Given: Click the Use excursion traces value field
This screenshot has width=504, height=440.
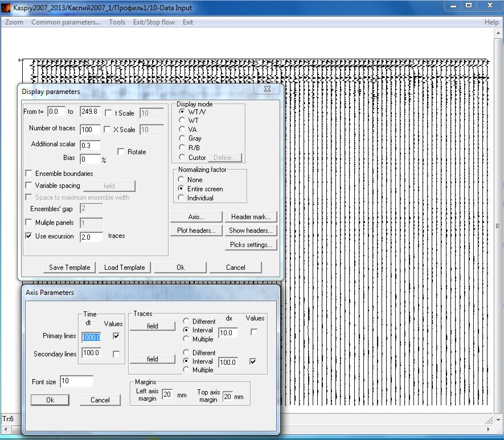Looking at the screenshot, I should pos(91,237).
